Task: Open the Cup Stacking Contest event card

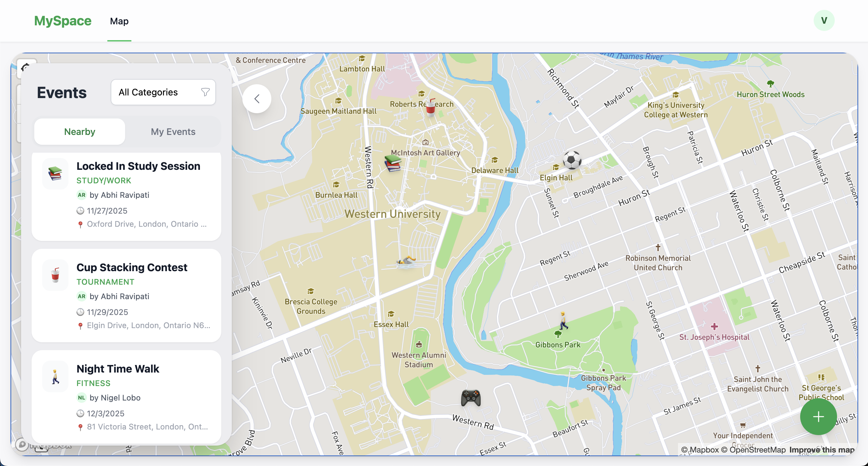Action: [126, 296]
